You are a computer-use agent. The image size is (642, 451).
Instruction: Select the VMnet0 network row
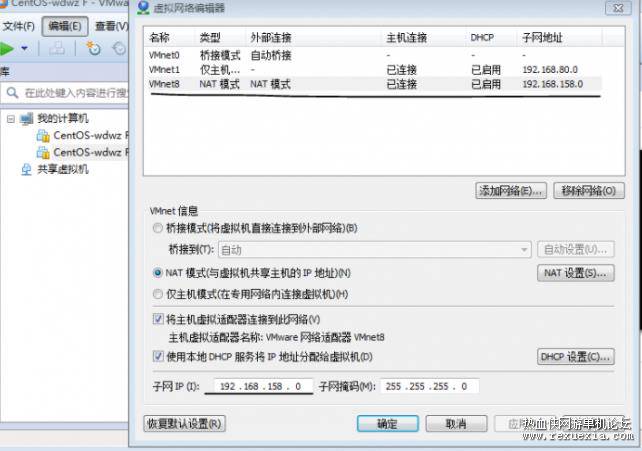[x=375, y=55]
